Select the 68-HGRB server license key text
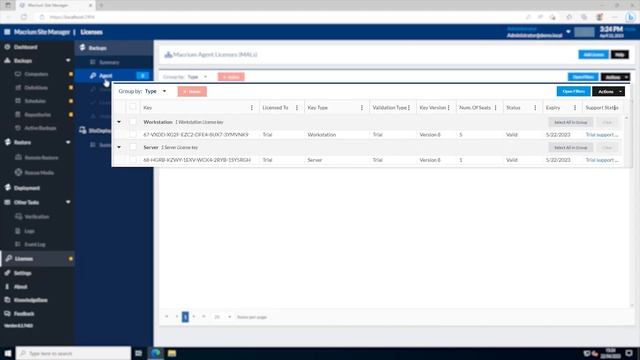 [197, 160]
